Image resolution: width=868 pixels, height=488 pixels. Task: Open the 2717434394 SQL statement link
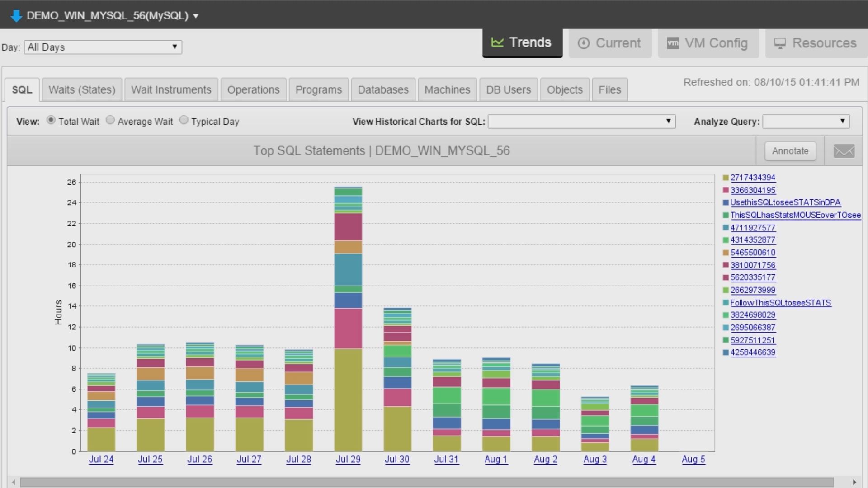(x=753, y=178)
